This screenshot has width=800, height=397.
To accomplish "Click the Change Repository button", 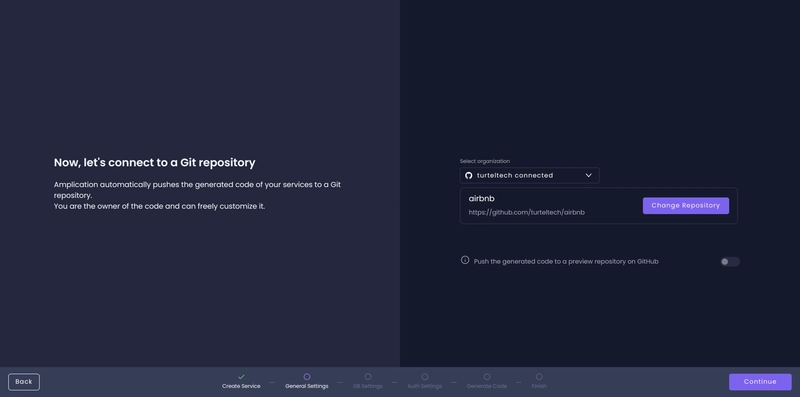I will (x=686, y=206).
